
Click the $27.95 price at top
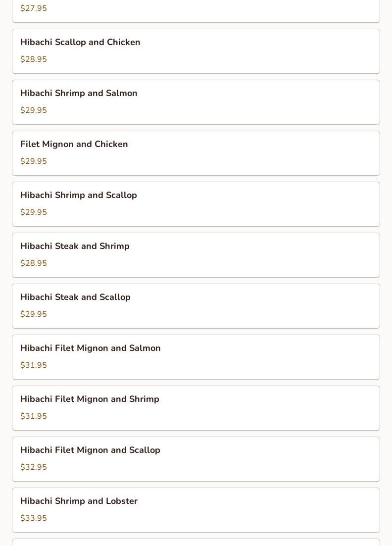tap(34, 8)
